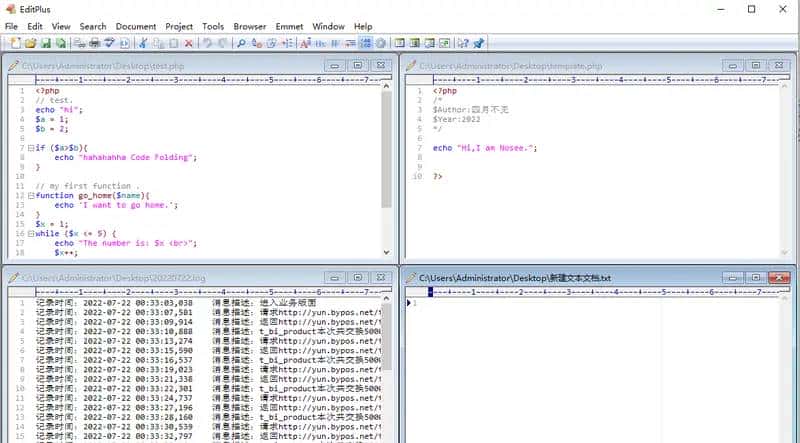Viewport: 800px width, 443px height.
Task: Collapse the while loop fold at line 16
Action: 31,234
